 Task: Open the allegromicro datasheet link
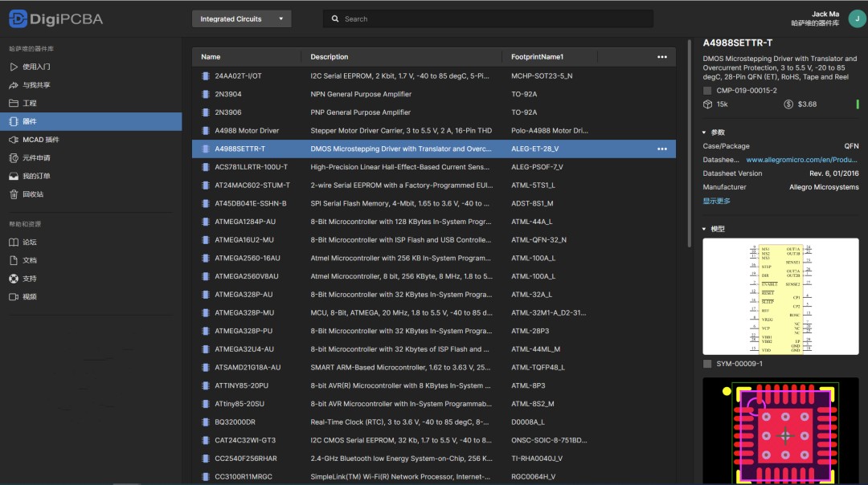[802, 160]
